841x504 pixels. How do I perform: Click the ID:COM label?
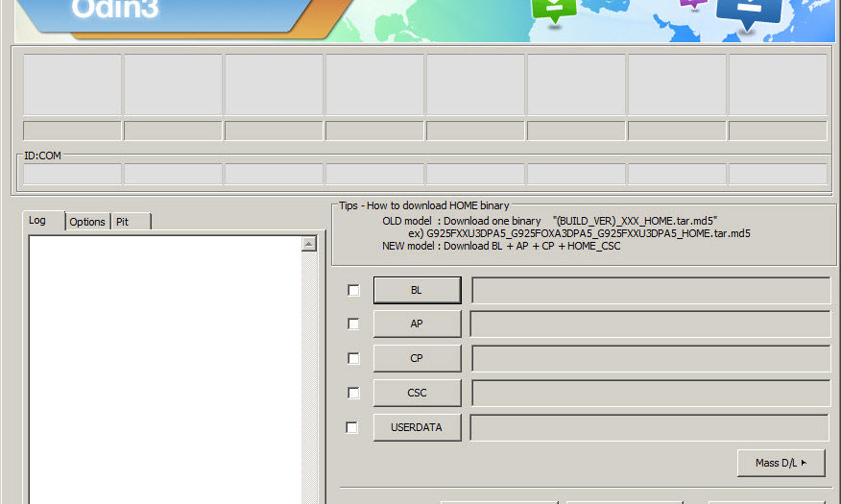click(42, 156)
